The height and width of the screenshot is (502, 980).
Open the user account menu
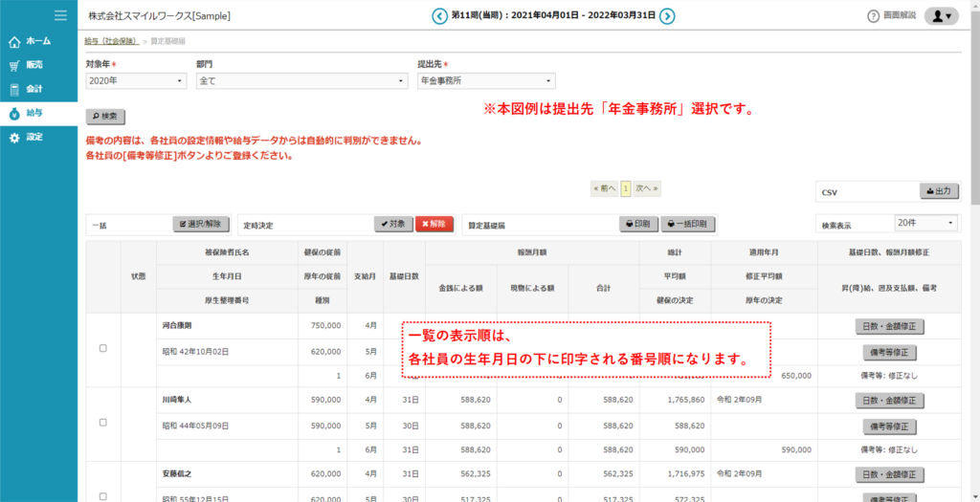942,16
